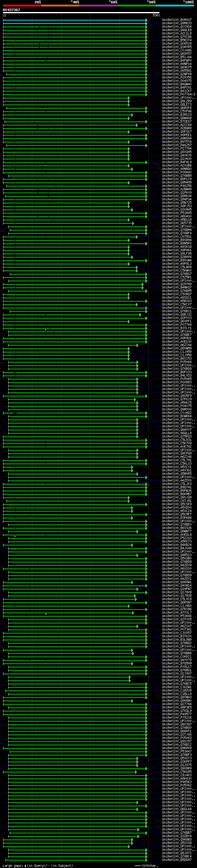Select hit UniRef100_C5KLU3
The height and width of the screenshot is (868, 197).
click(x=177, y=464)
